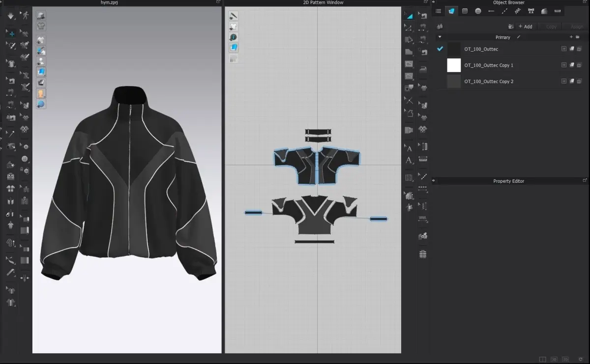The width and height of the screenshot is (590, 364).
Task: Click the Add fabric button
Action: tap(525, 27)
